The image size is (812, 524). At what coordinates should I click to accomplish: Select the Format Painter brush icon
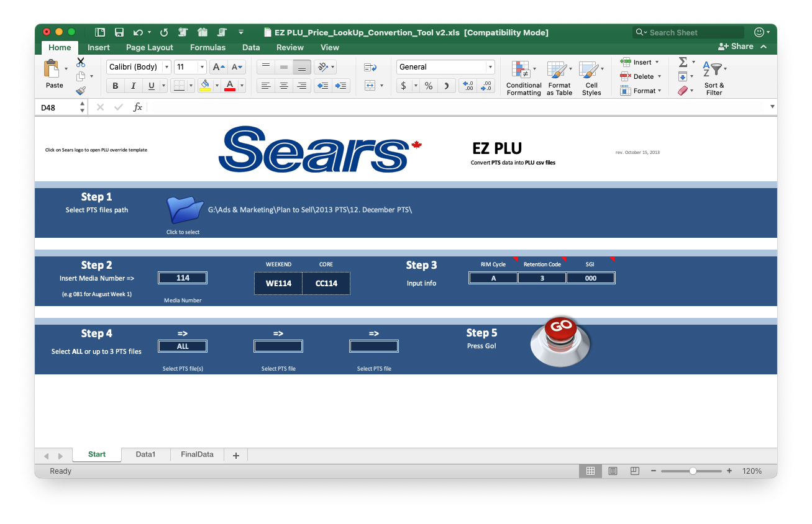point(81,91)
